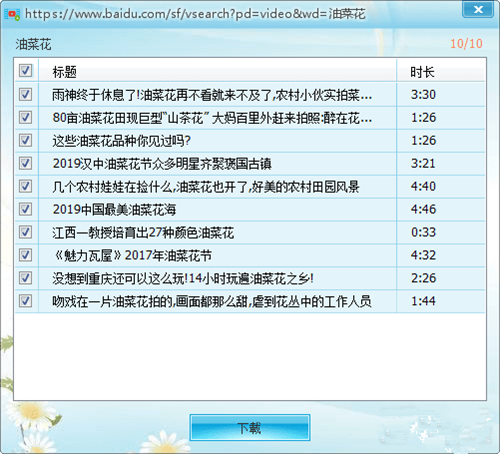Select title 这些油菜花品种你见过吗?
Screen dimensions: 500x454
click(121, 141)
